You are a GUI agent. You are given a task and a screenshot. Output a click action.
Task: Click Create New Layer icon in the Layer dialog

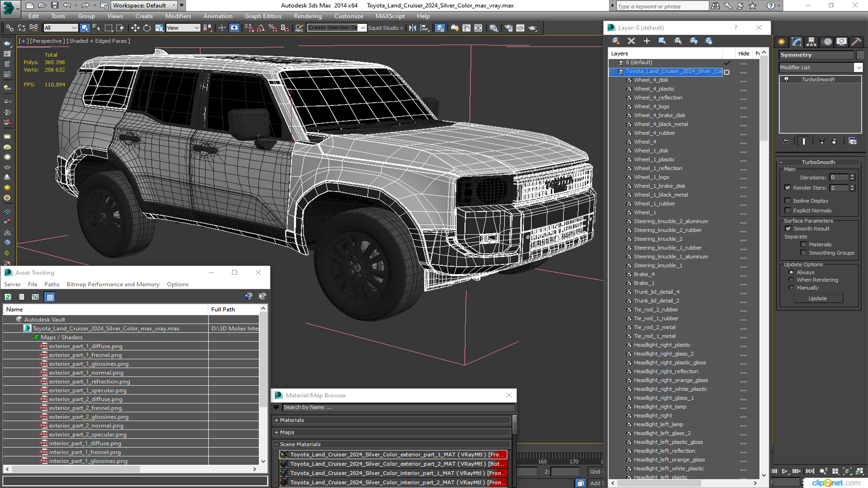pos(616,41)
